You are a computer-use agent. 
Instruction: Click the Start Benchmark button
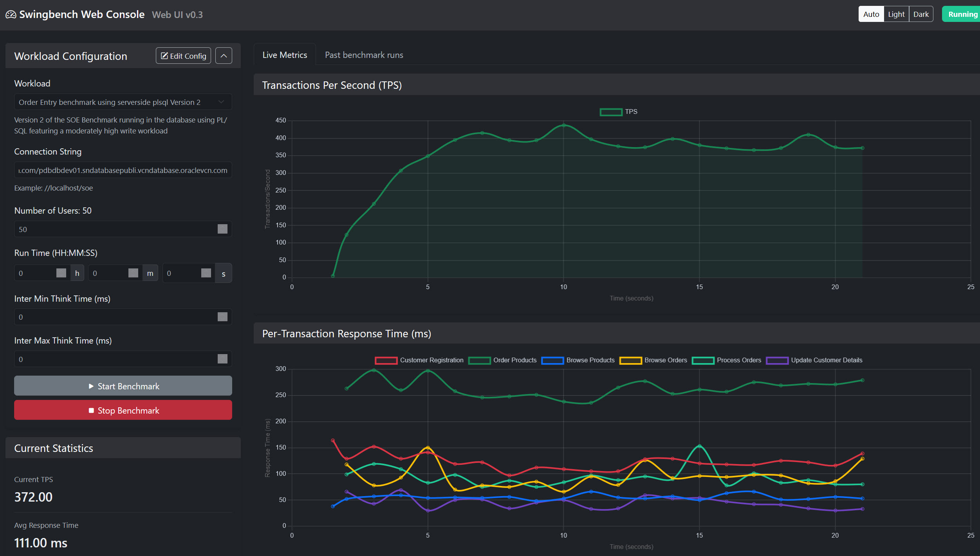coord(123,386)
